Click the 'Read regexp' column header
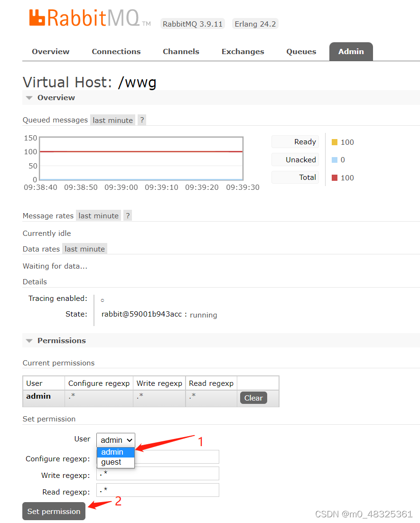This screenshot has height=523, width=420. tap(211, 383)
